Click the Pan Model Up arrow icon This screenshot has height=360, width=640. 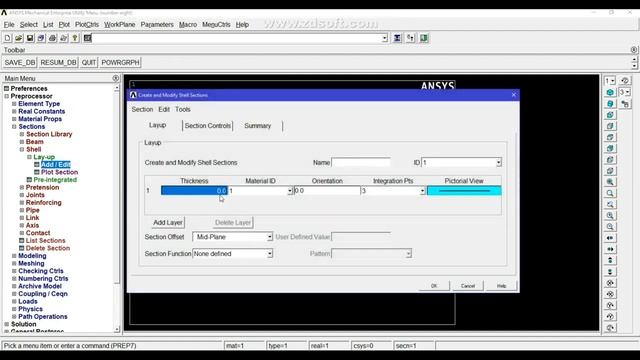pos(610,260)
